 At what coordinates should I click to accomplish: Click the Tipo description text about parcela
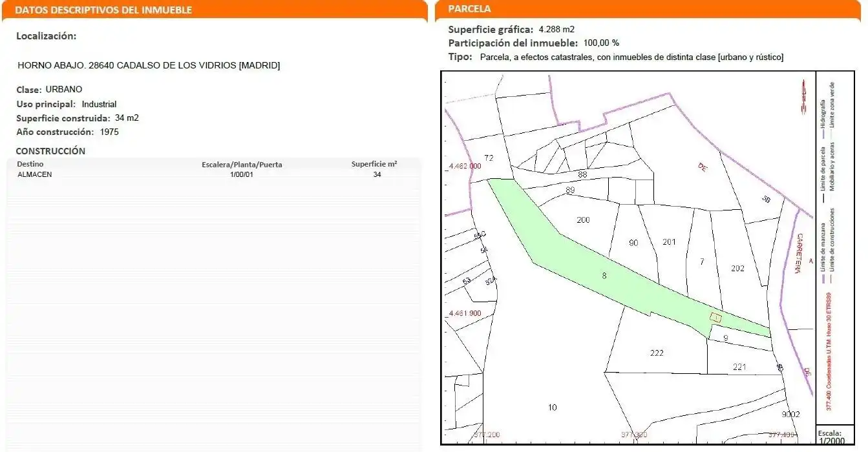point(632,57)
